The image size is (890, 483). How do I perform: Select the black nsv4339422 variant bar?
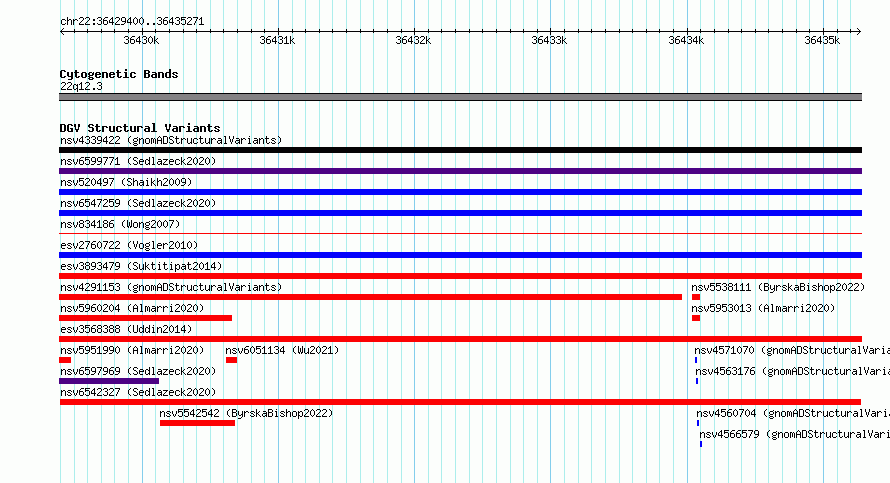[460, 150]
